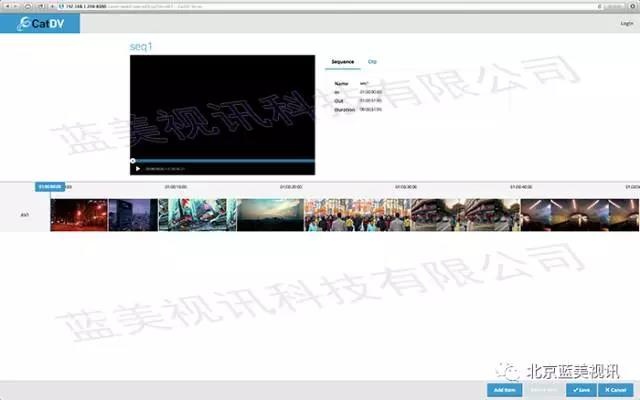Click the video player progress bar

tap(222, 161)
